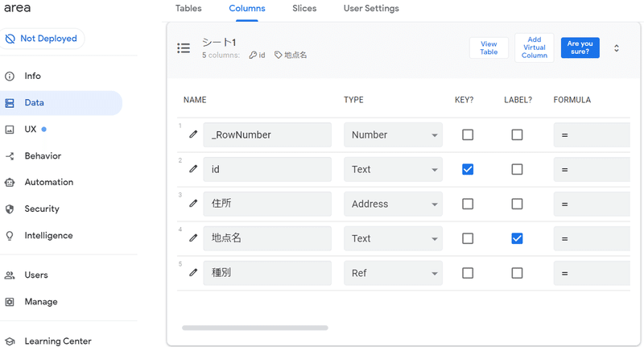644x347 pixels.
Task: Expand the シート1 table collapse arrows
Action: 617,48
